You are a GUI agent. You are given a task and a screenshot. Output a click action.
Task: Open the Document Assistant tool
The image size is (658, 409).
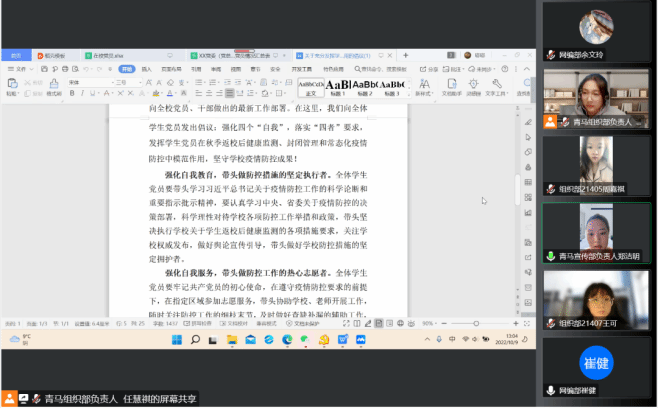[x=452, y=87]
